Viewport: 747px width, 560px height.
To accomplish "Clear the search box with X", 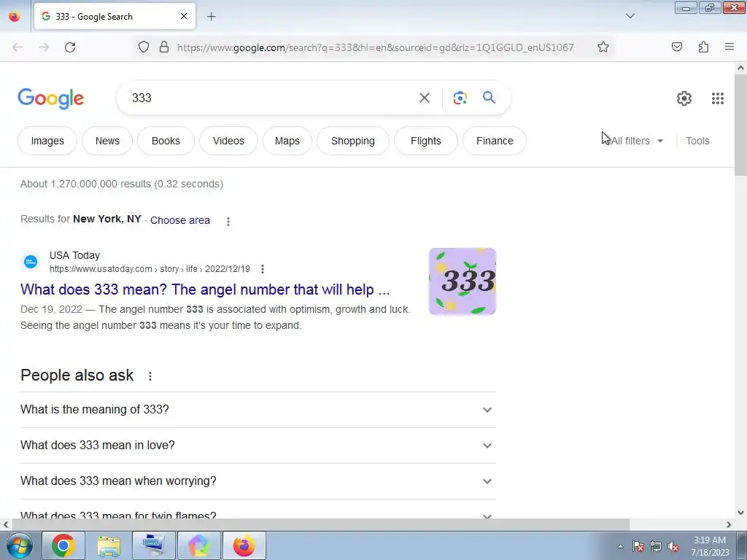I will click(424, 98).
